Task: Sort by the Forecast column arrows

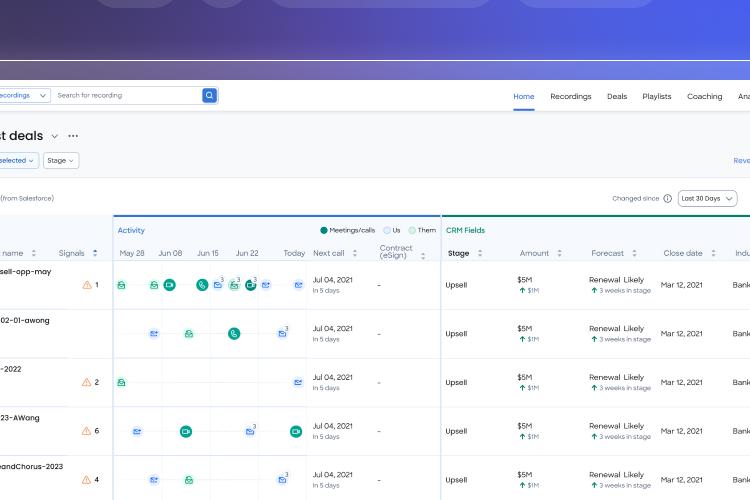Action: pos(634,253)
